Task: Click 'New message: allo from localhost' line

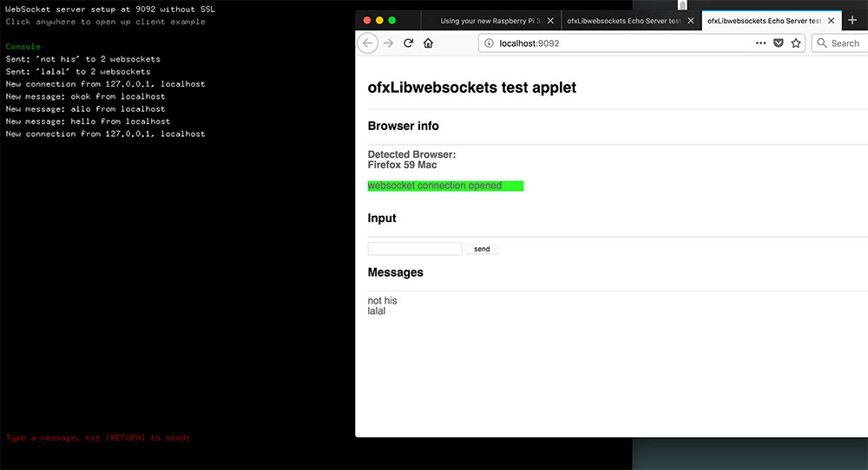Action: coord(85,109)
